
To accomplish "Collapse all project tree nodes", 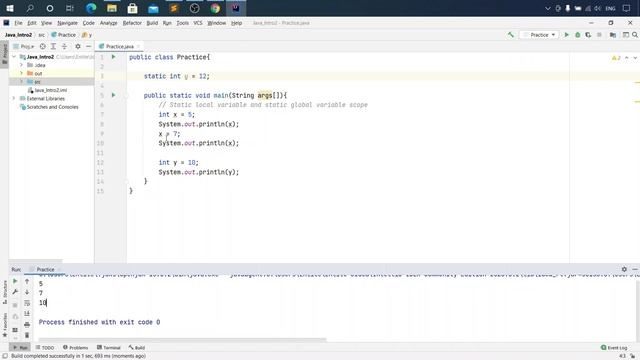I will [x=64, y=47].
